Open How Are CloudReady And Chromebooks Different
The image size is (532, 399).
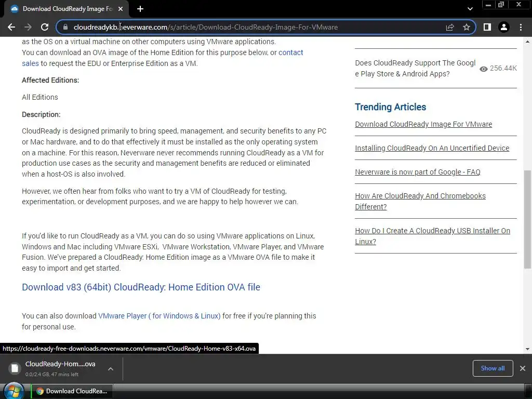click(420, 201)
